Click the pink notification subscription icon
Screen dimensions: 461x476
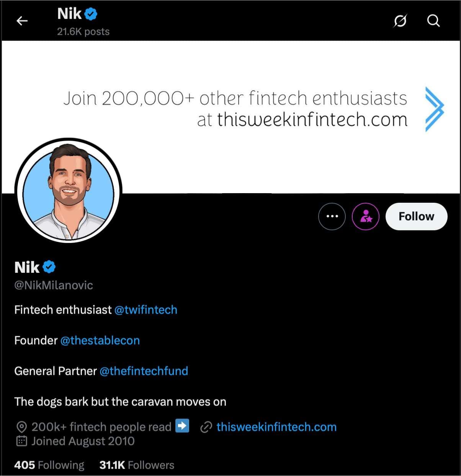(x=366, y=216)
